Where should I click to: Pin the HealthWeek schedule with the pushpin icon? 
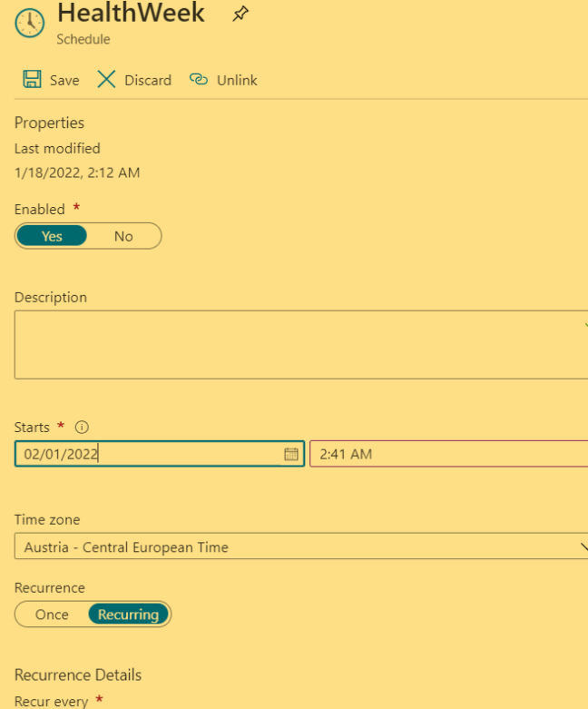tap(240, 15)
